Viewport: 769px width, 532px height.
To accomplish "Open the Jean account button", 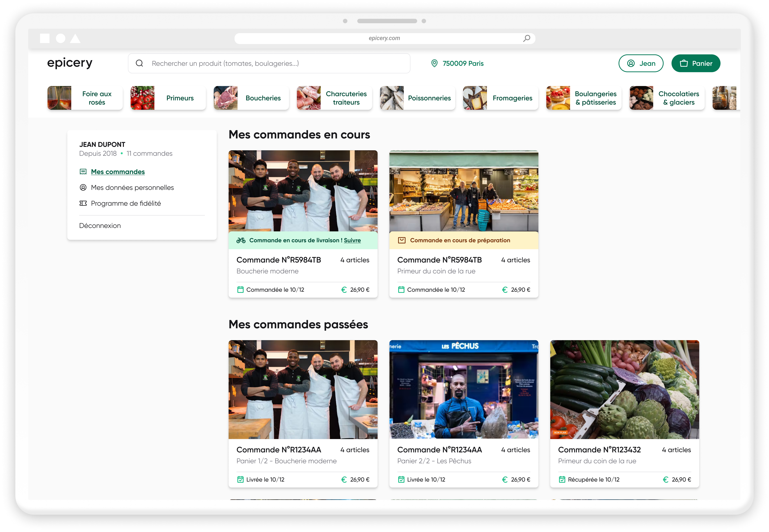I will click(641, 63).
